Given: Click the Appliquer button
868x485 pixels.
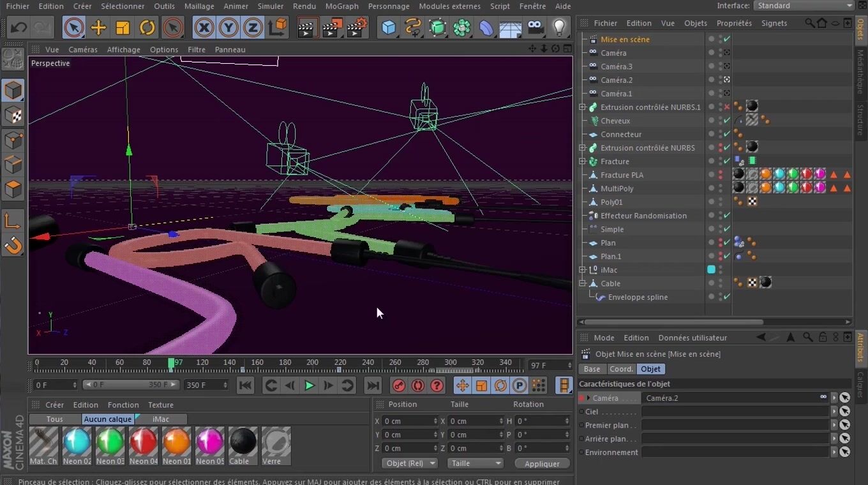Looking at the screenshot, I should click(542, 464).
